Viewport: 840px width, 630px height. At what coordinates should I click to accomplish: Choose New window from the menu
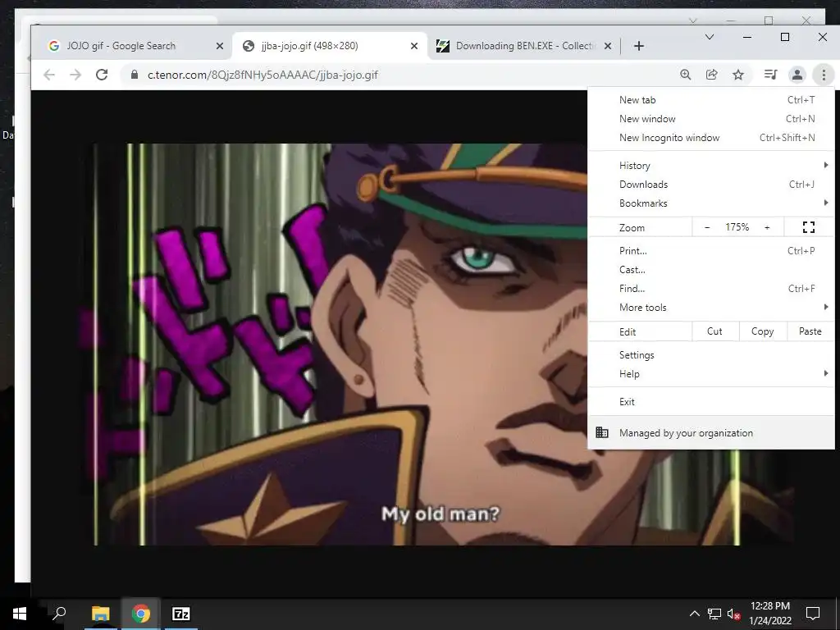711,119
